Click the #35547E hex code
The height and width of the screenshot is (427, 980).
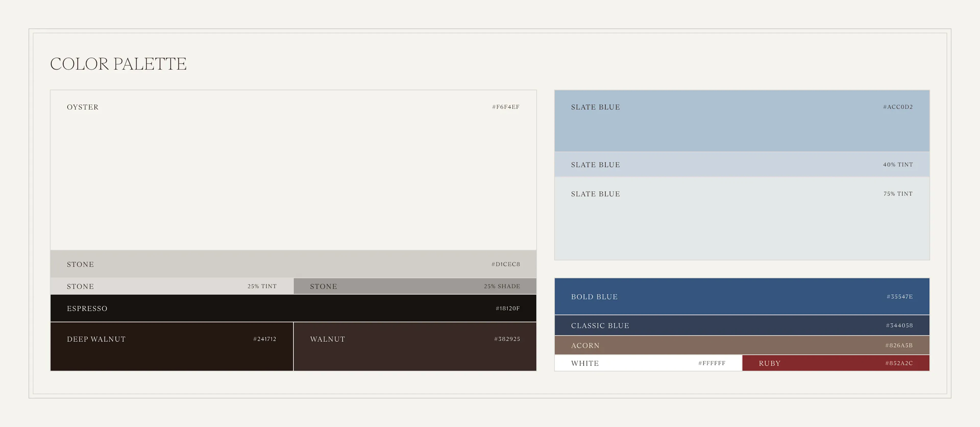pos(900,297)
